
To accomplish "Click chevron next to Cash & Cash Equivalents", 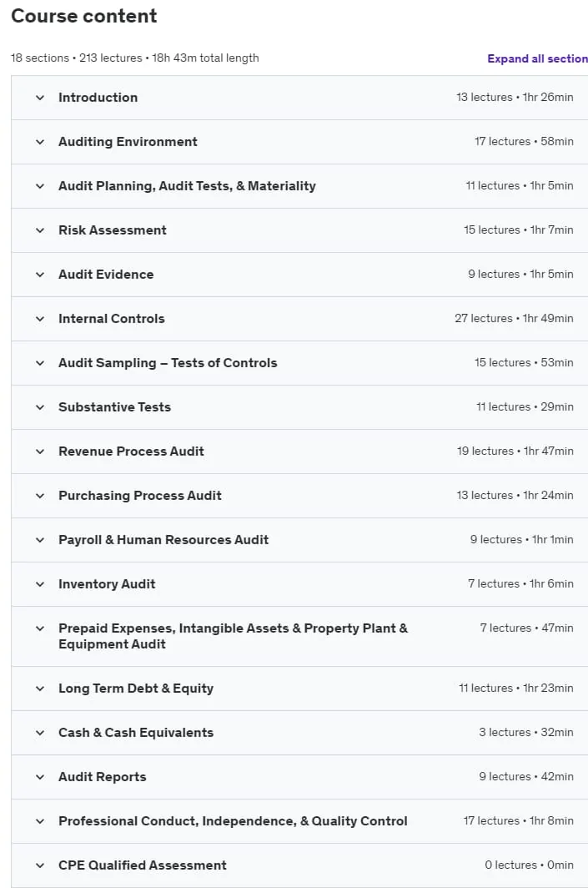I will 40,732.
